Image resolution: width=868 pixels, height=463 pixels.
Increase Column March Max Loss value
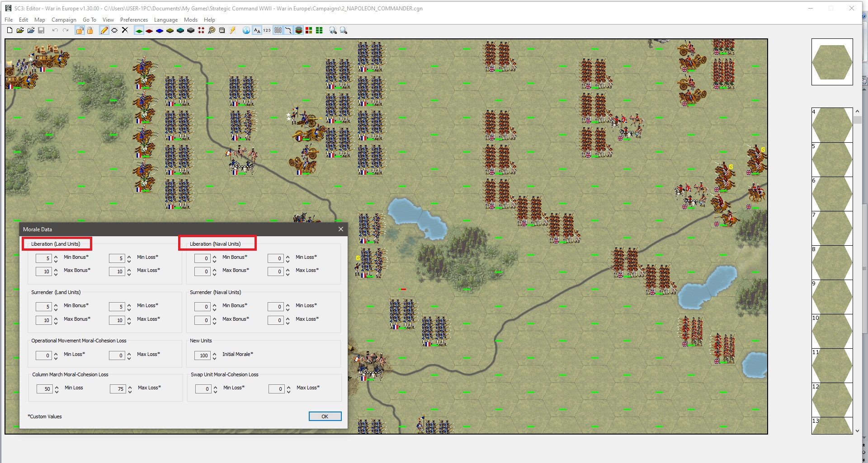pos(130,387)
